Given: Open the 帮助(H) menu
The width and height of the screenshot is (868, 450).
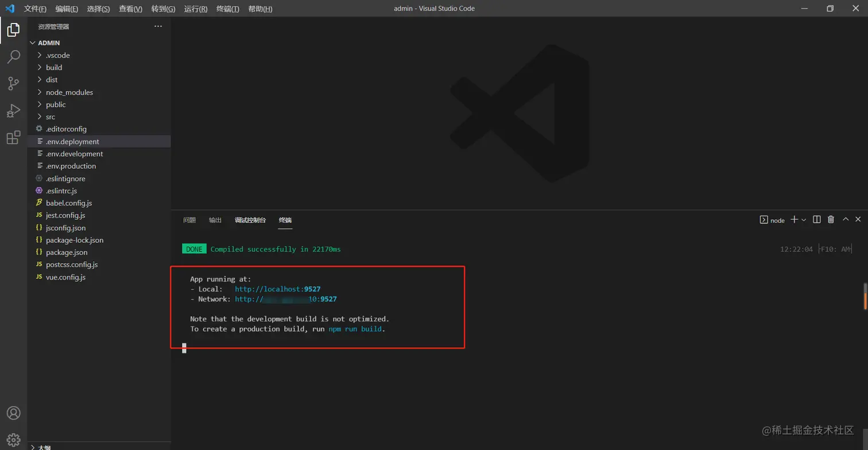Looking at the screenshot, I should pyautogui.click(x=260, y=9).
